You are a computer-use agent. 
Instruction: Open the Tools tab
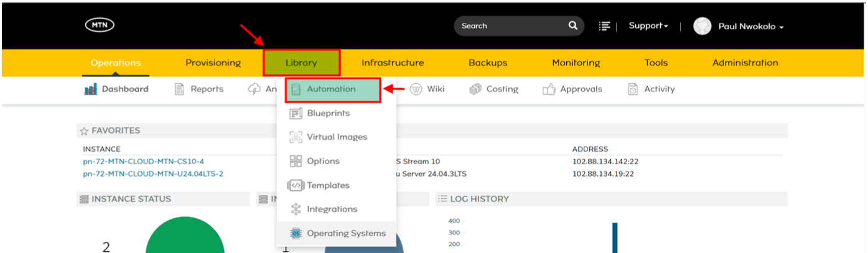[656, 63]
